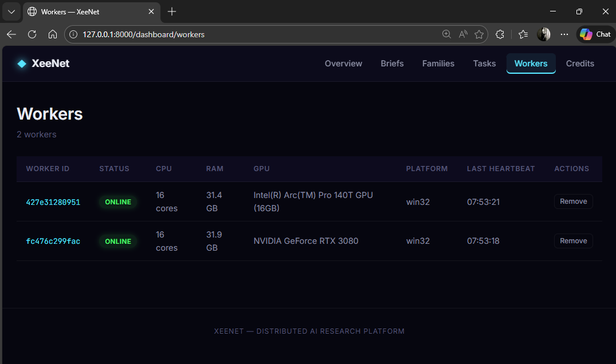Remove worker 427e31280951

click(x=573, y=201)
